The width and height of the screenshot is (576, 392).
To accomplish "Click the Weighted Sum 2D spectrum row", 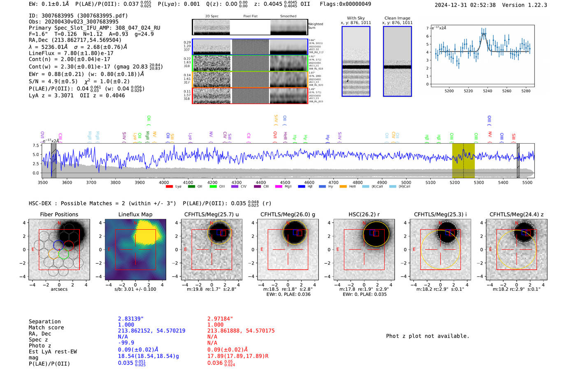I will click(250, 27).
